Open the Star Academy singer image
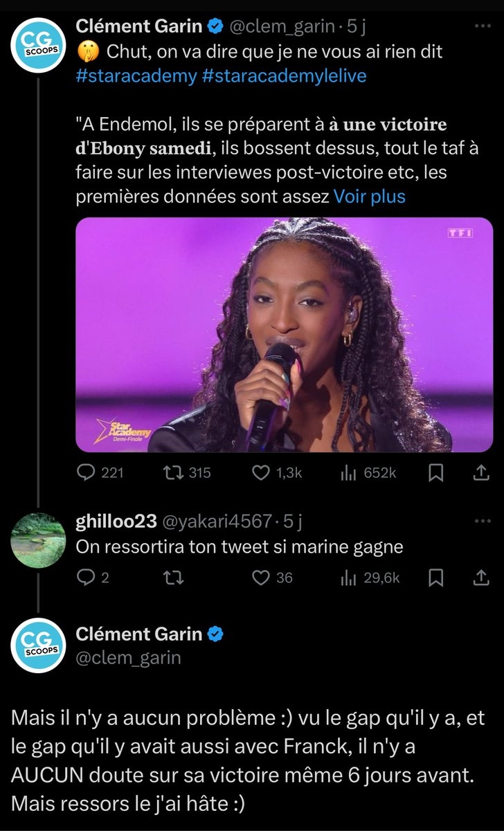This screenshot has height=831, width=504. click(x=284, y=335)
